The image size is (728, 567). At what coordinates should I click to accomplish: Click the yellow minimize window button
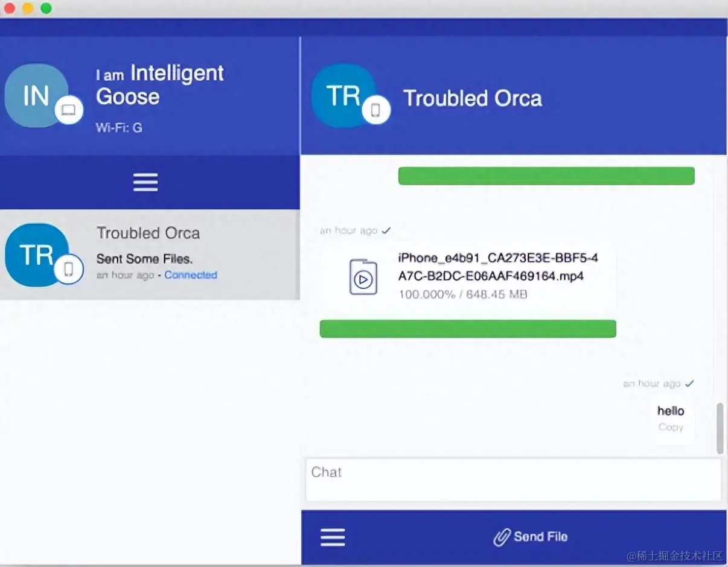(28, 8)
